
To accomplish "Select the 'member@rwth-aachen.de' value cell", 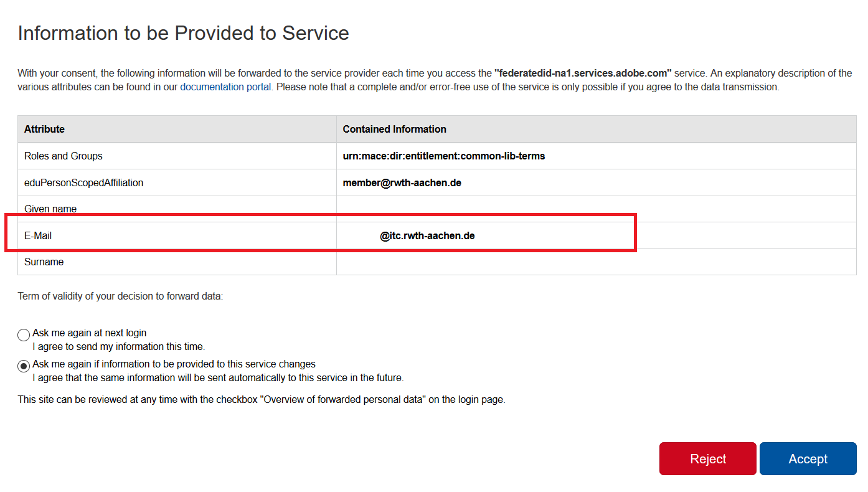I will pos(402,182).
